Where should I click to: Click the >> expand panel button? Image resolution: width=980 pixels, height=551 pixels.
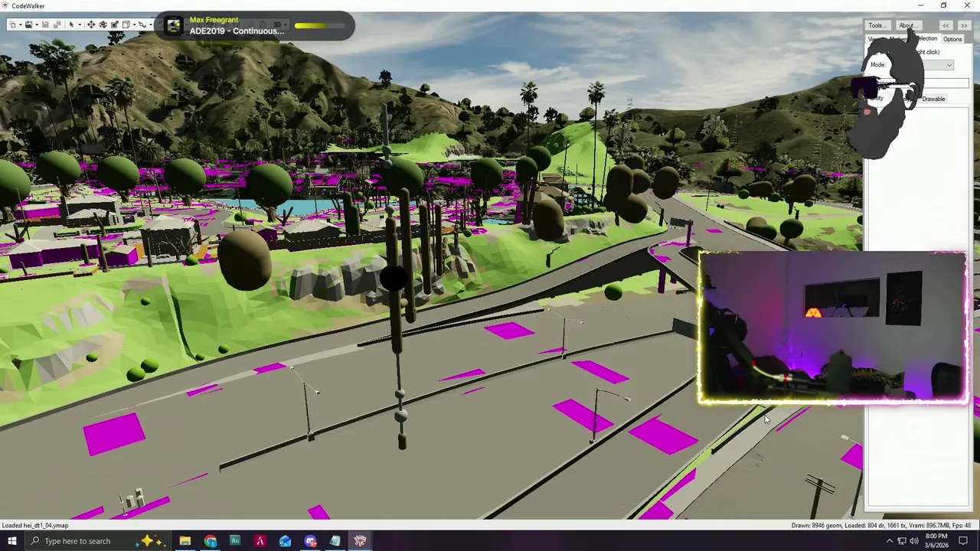tap(964, 25)
